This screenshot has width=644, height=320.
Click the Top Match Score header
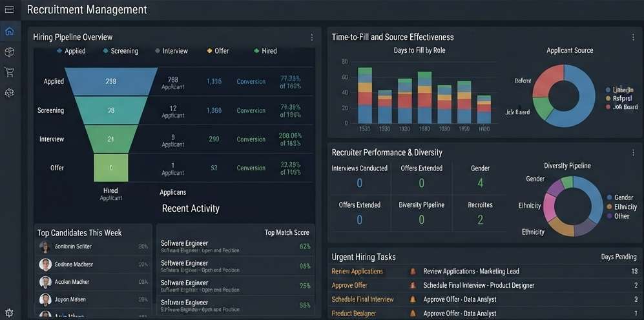[x=287, y=233]
